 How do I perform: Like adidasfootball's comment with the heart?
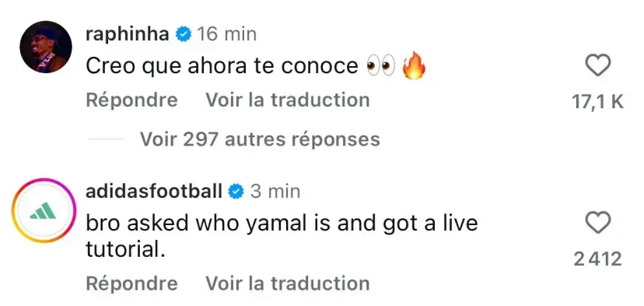coord(597,223)
